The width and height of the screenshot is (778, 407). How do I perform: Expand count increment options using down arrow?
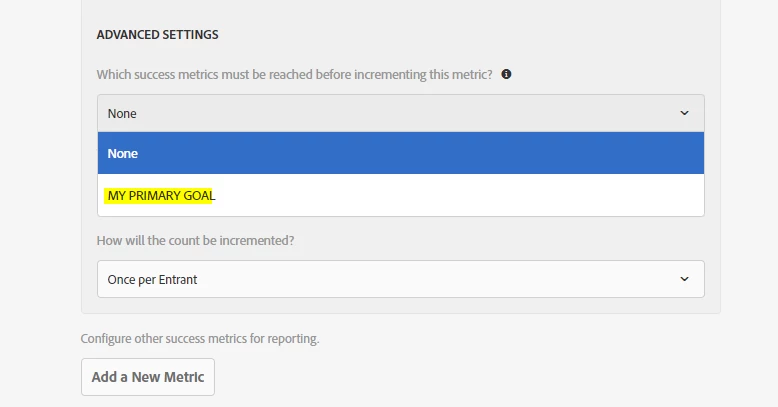coord(684,279)
